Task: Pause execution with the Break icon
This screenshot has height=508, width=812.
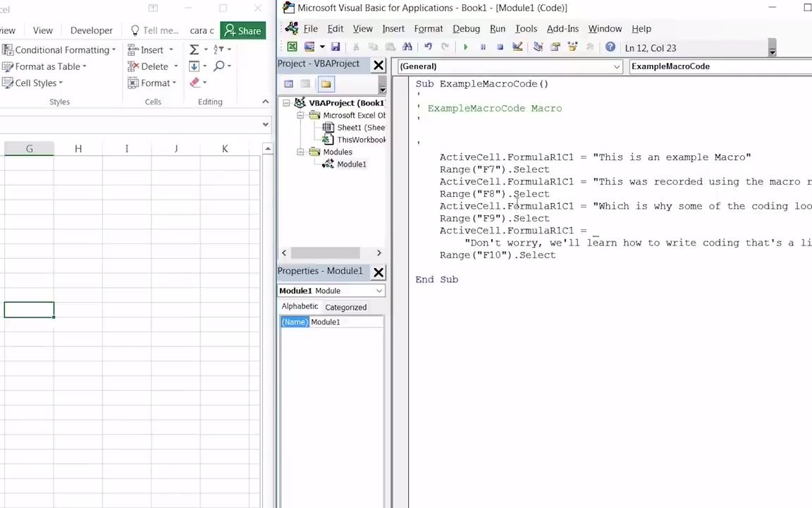Action: (481, 47)
